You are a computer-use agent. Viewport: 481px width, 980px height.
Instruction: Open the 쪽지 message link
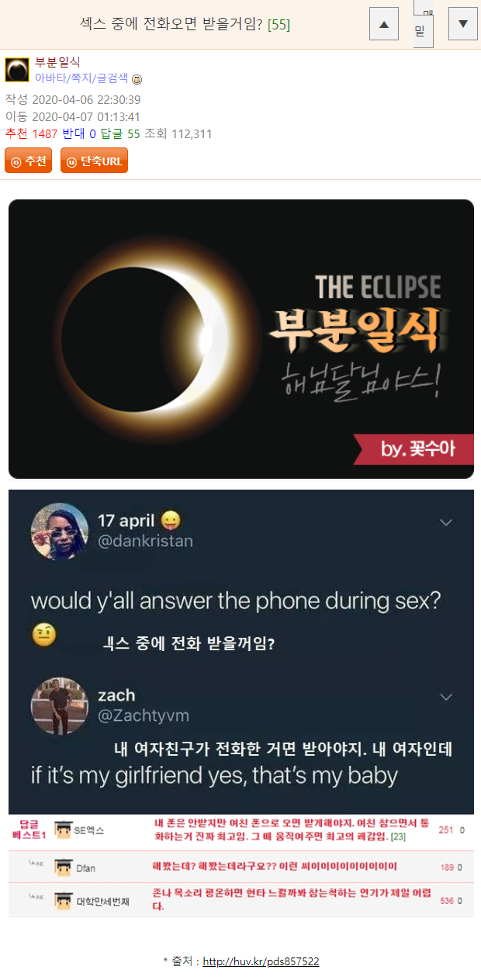point(81,78)
